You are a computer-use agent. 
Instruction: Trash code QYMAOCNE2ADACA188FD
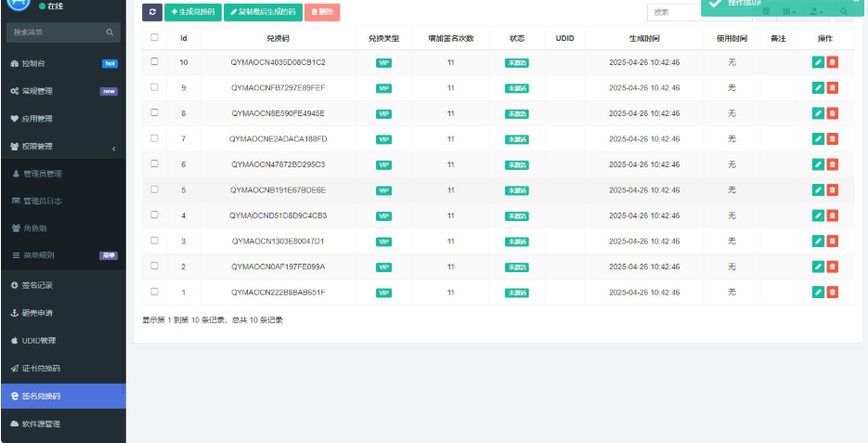(832, 138)
